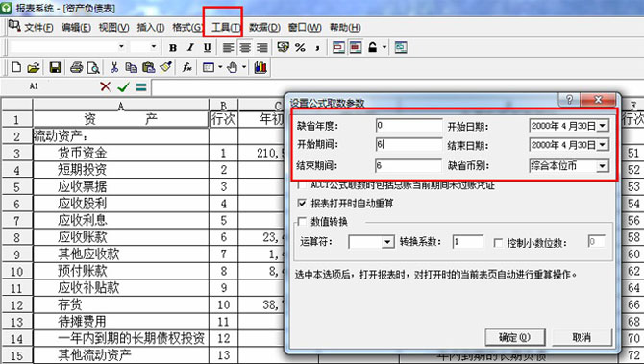Expand lock icon dropdown arrow
Image resolution: width=644 pixels, height=364 pixels.
pos(384,48)
